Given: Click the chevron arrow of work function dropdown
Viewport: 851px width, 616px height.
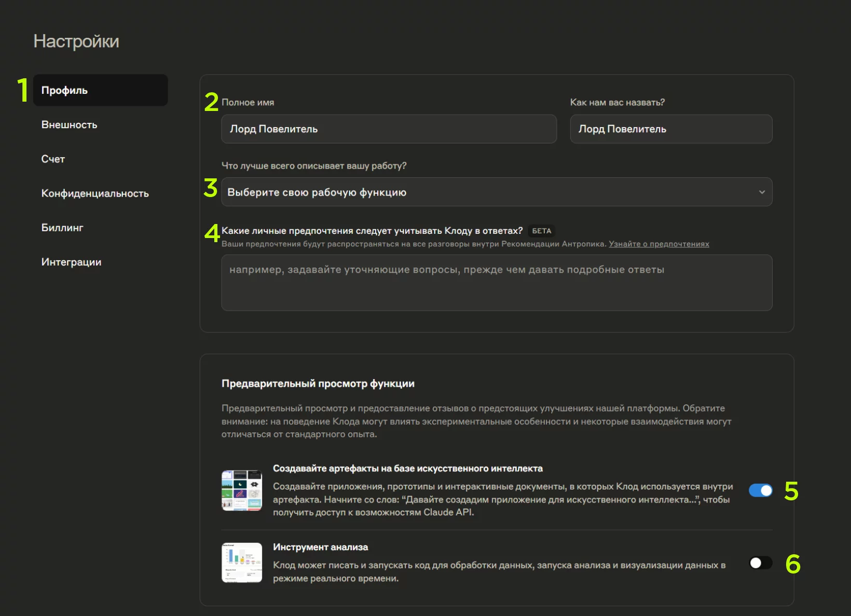Looking at the screenshot, I should [x=762, y=192].
